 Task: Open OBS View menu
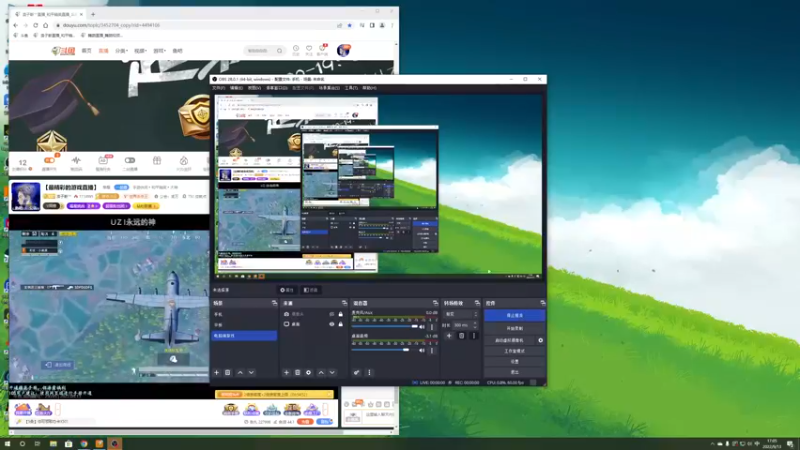tap(254, 88)
